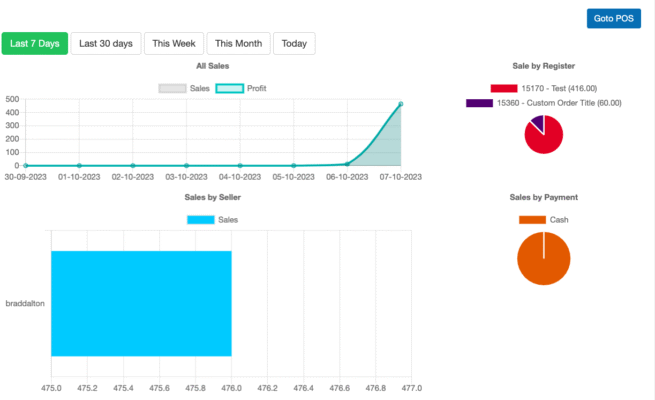This screenshot has height=400, width=655.
Task: Click the Goto POS button
Action: [613, 18]
